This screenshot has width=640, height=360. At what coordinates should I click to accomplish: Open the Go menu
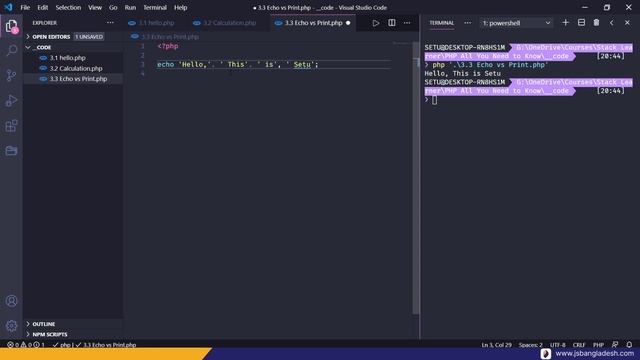pyautogui.click(x=113, y=7)
